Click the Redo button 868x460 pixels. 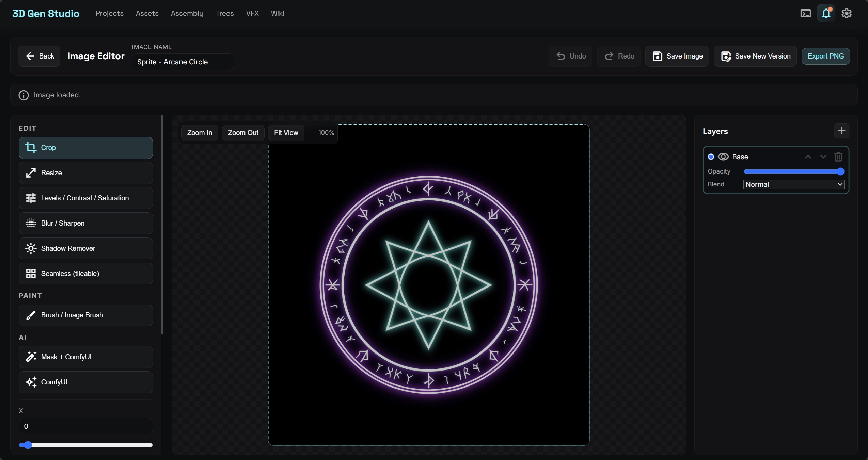619,56
